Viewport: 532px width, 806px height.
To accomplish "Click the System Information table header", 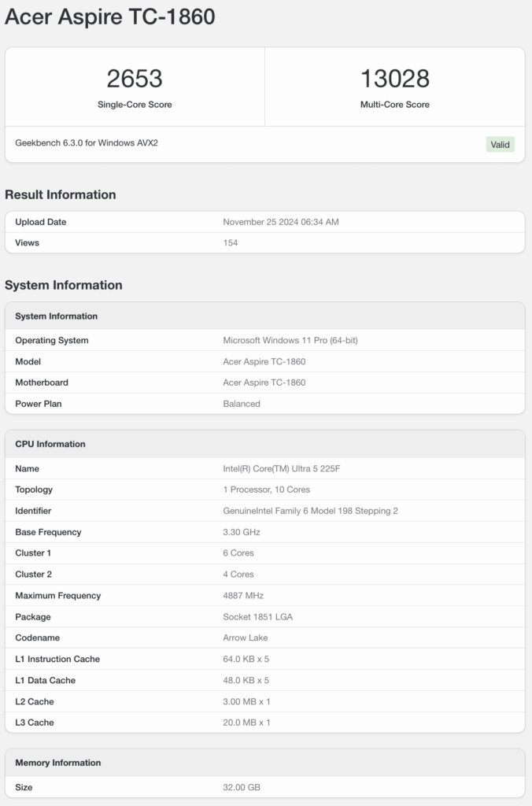I will coord(57,316).
